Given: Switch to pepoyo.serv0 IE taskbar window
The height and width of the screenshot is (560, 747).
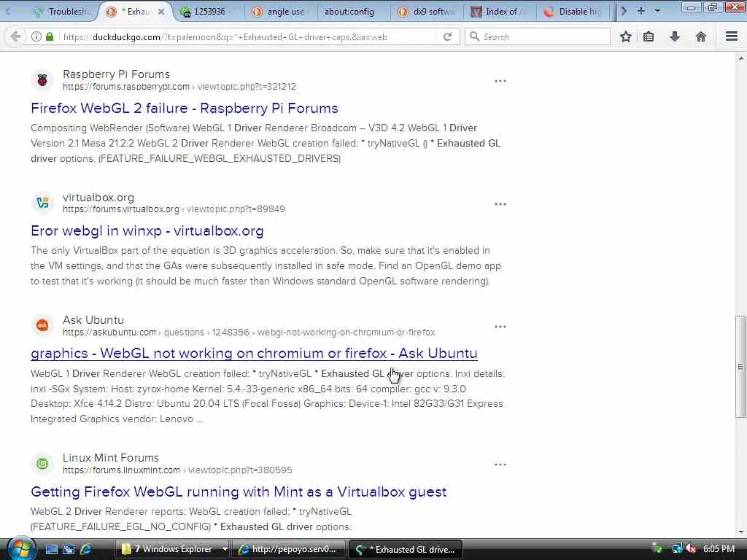Looking at the screenshot, I should [289, 549].
